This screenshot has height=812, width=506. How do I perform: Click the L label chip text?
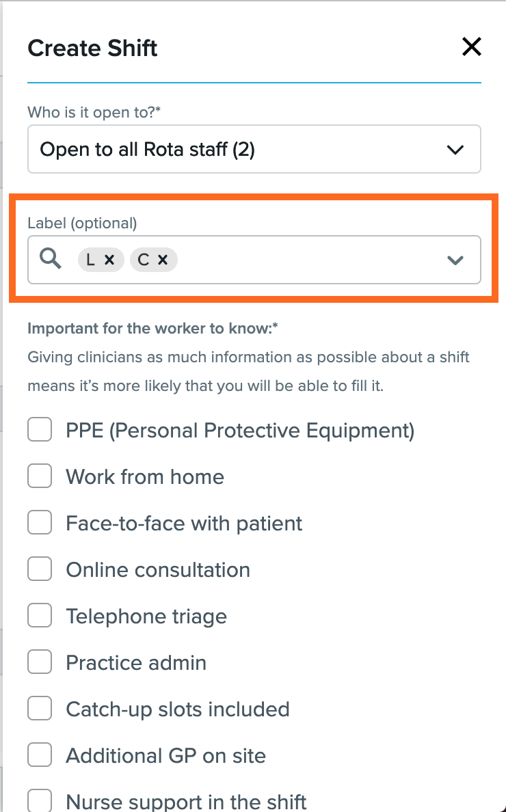(91, 260)
